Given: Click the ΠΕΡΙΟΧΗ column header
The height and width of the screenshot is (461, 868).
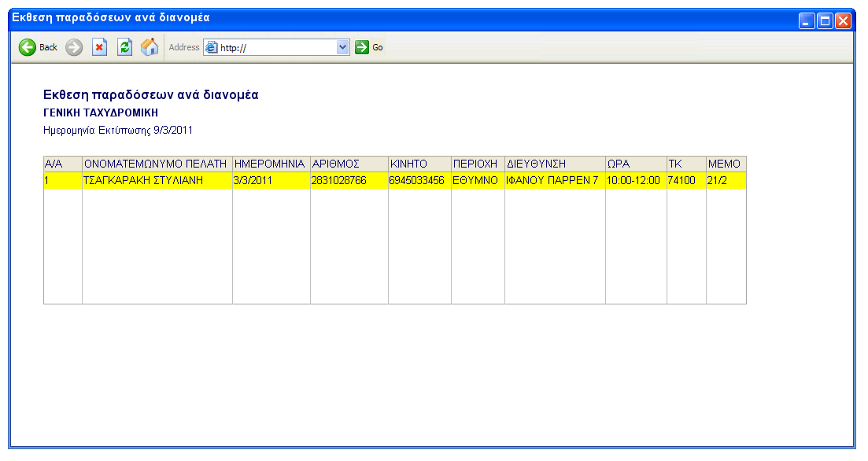Looking at the screenshot, I should pos(478,164).
